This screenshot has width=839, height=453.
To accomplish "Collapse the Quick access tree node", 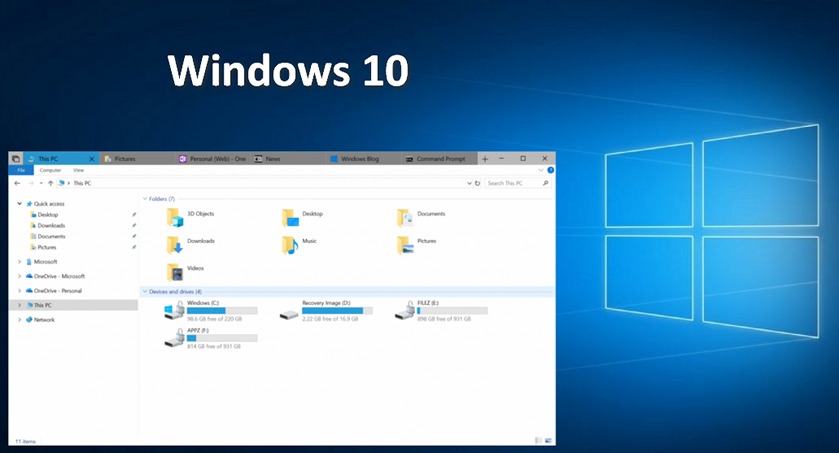I will click(19, 203).
